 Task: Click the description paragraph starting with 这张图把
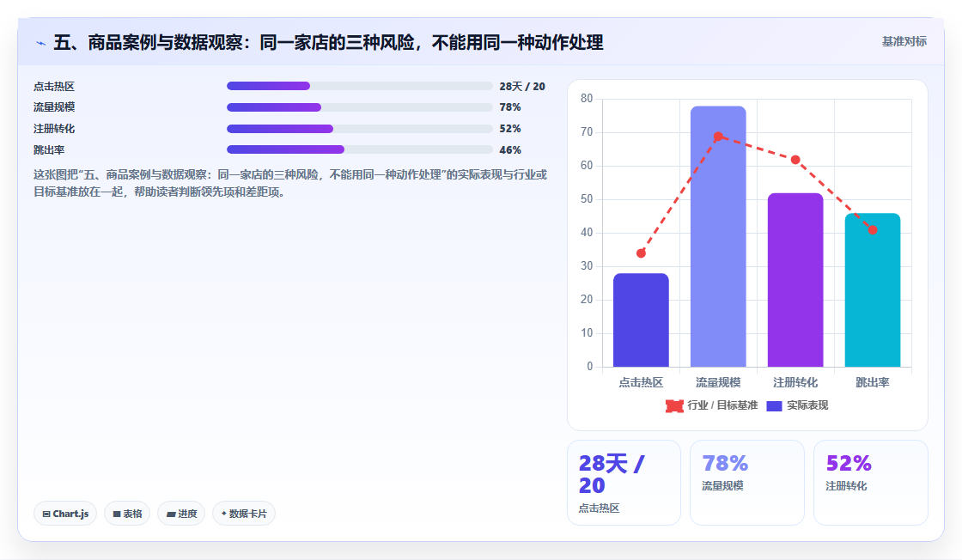point(290,184)
